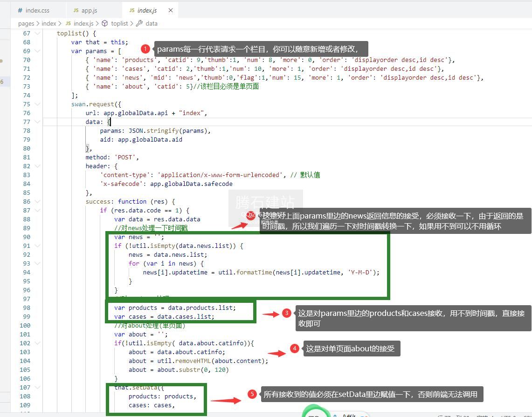
Task: Click the method: 'POST' line
Action: click(x=112, y=157)
